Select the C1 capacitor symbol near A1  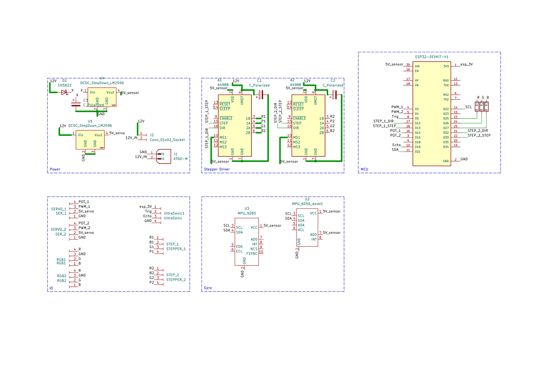pos(261,95)
